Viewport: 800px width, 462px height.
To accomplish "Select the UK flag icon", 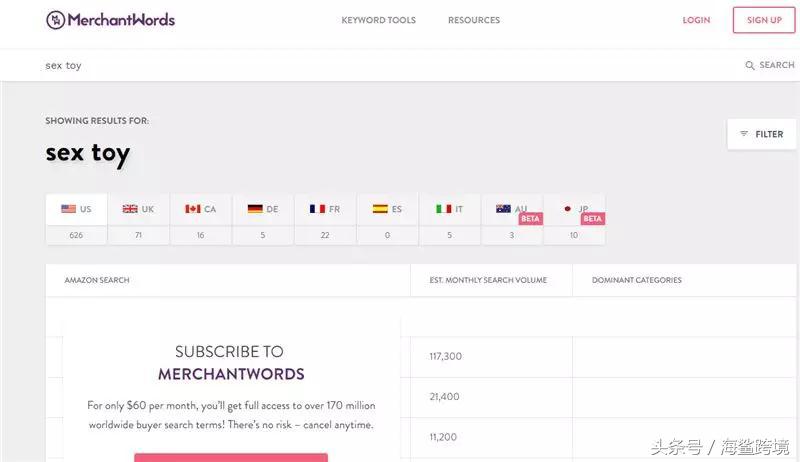I will coord(130,209).
